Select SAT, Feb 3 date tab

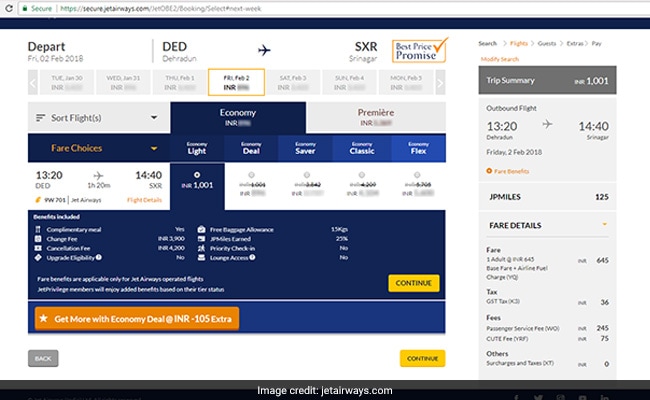(293, 82)
